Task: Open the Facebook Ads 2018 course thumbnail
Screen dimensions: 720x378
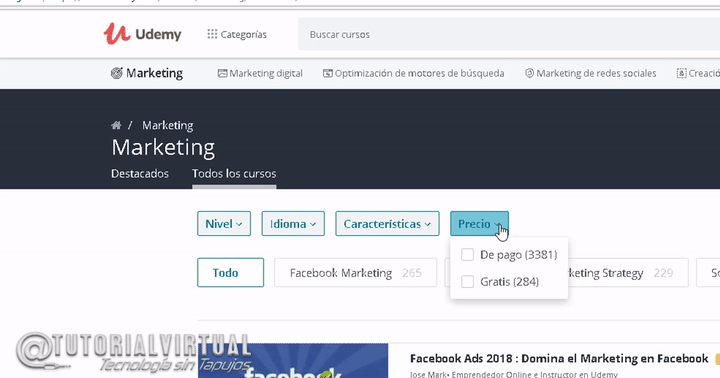Action: tap(293, 361)
